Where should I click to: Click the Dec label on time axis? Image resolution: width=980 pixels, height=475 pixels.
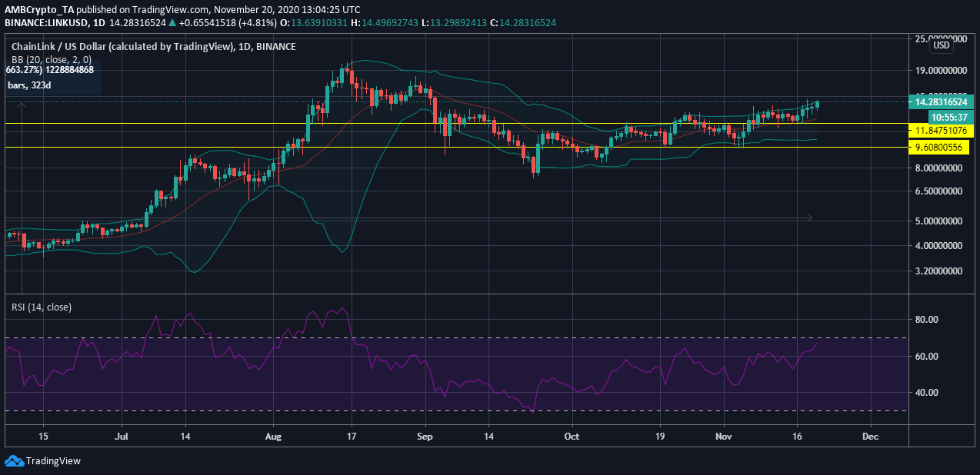coord(871,434)
